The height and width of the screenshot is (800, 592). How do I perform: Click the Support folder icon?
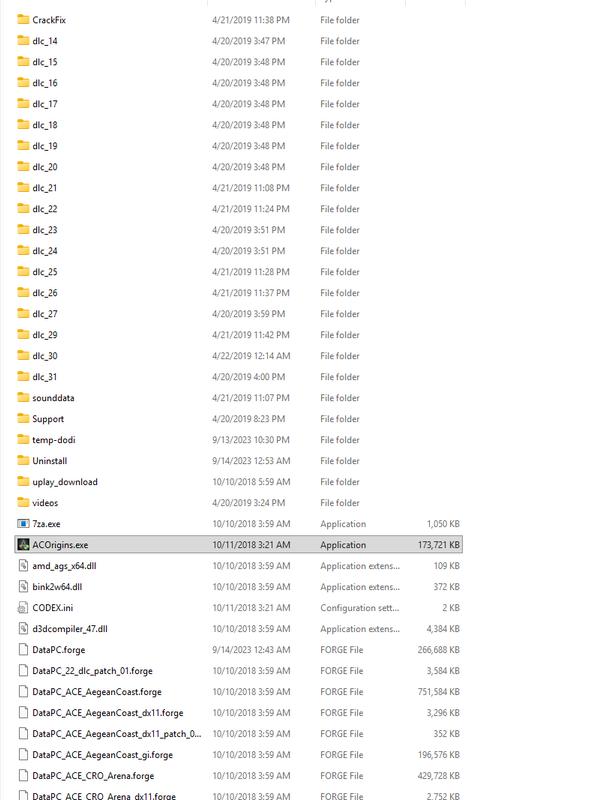click(23, 418)
